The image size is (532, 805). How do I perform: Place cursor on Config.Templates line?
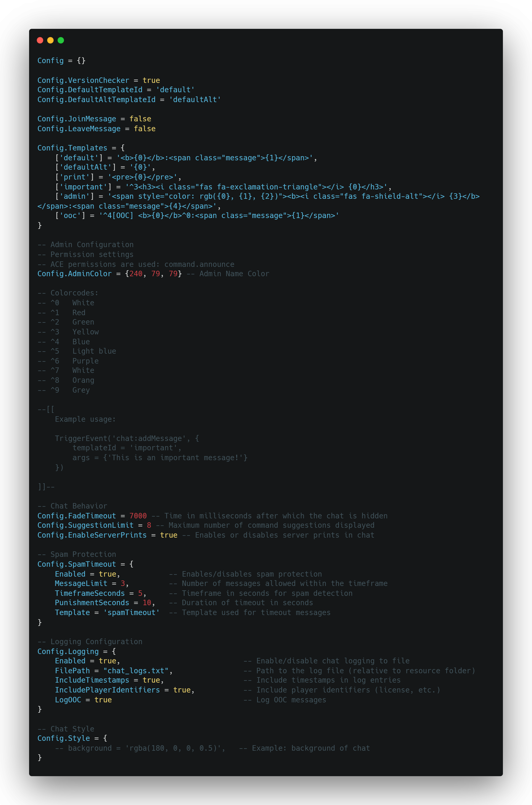tap(81, 148)
